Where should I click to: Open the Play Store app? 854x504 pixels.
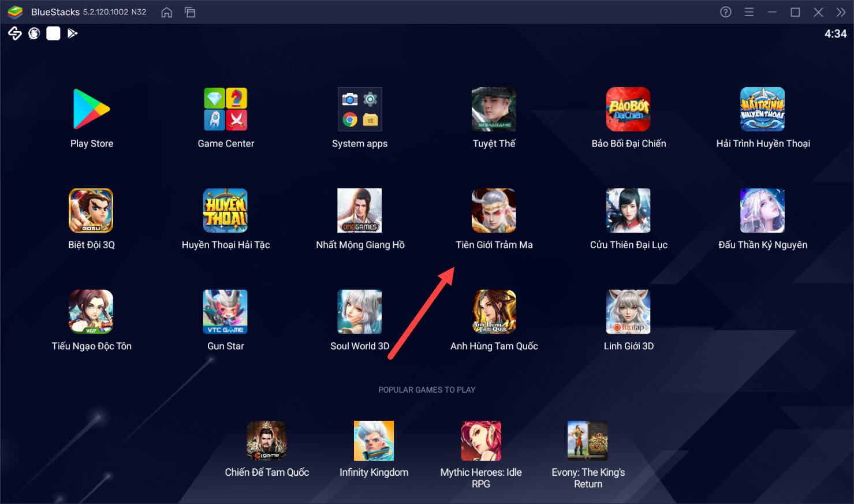[91, 109]
